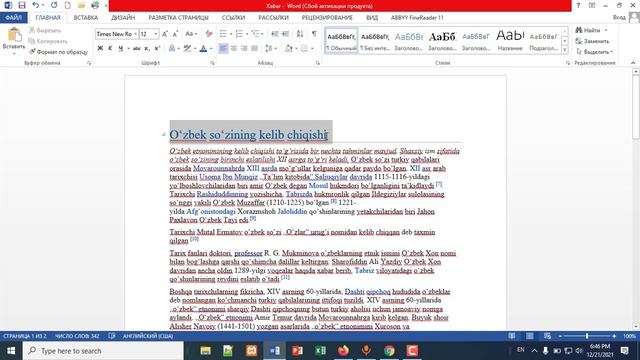Open the ФАЙЛ menu
This screenshot has height=360, width=640.
pyautogui.click(x=13, y=18)
